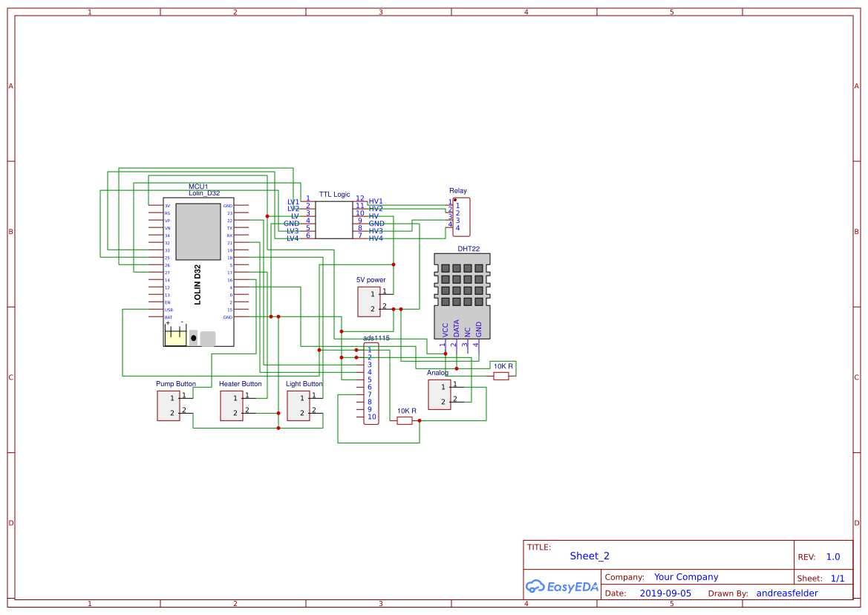
Task: Select the 10K R resistor near the Analog connector
Action: click(x=500, y=376)
